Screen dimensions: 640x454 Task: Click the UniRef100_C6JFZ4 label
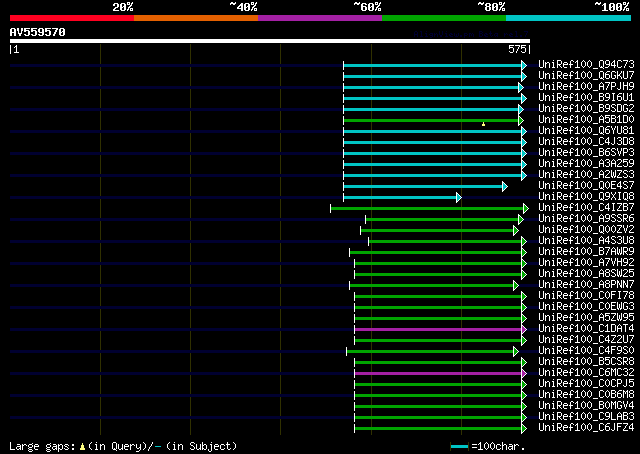click(x=587, y=428)
